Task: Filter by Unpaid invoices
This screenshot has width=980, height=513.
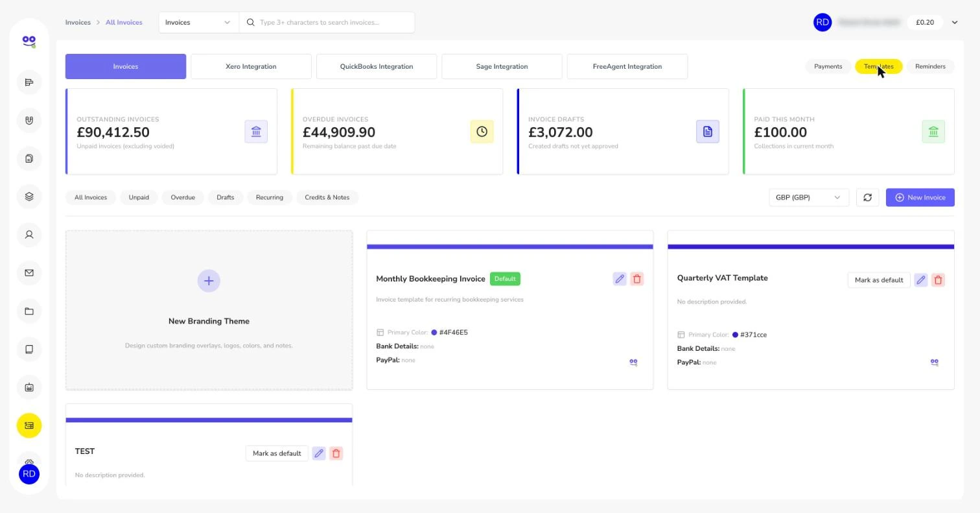Action: tap(139, 197)
